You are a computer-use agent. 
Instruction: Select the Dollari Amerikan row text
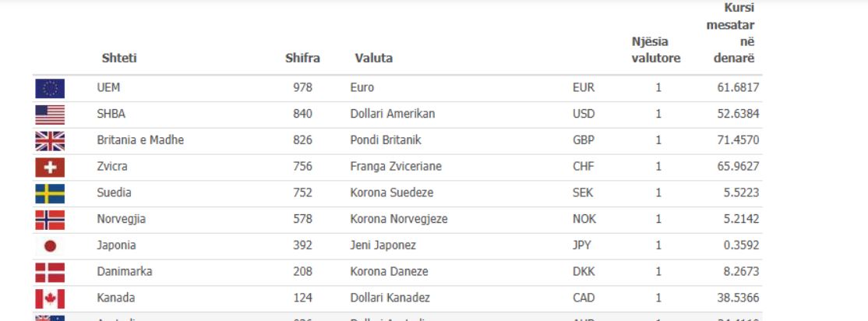393,115
